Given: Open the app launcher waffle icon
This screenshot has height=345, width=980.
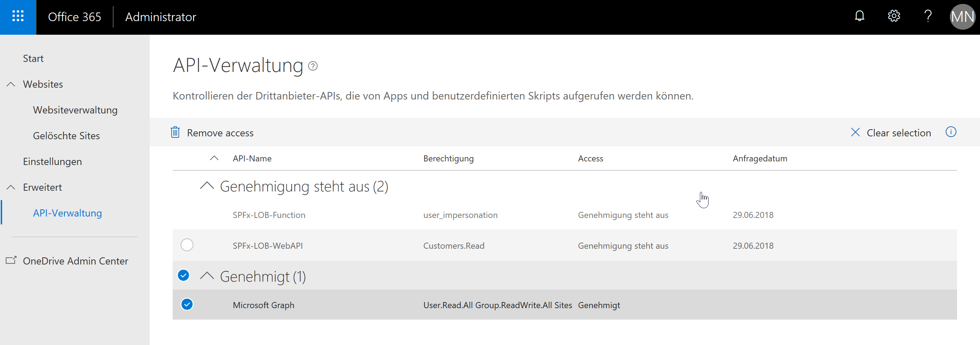Looking at the screenshot, I should [18, 17].
